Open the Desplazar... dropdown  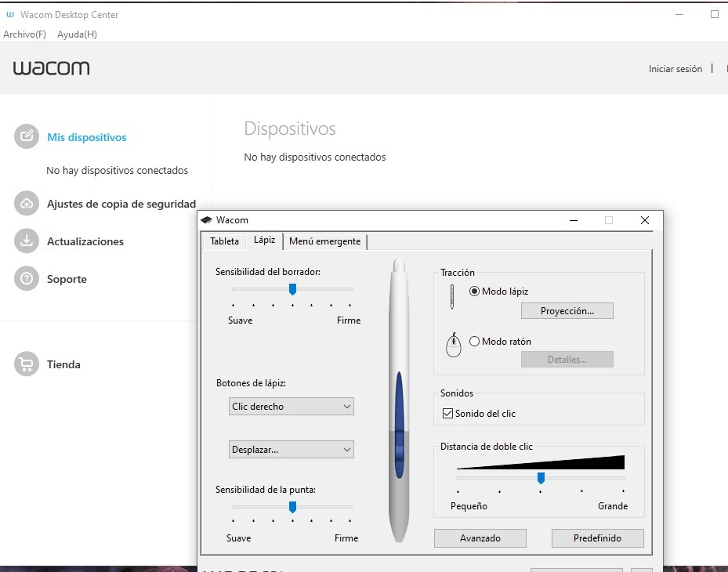click(291, 450)
